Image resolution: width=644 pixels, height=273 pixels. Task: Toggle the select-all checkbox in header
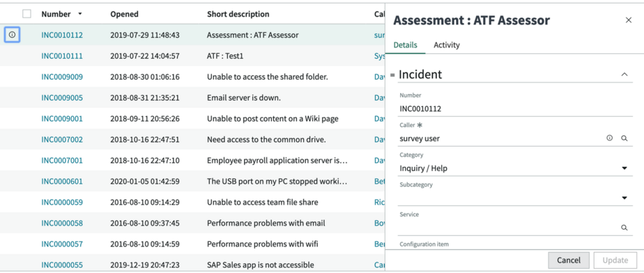coord(26,14)
